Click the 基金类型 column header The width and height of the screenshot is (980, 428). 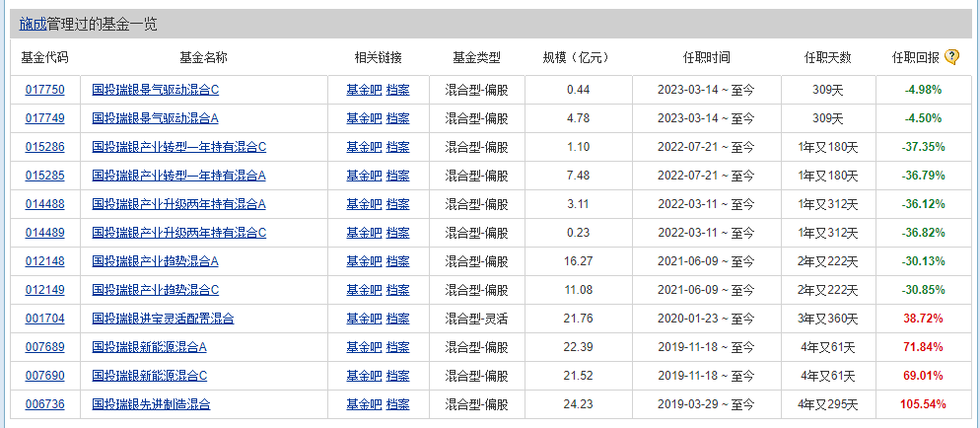pyautogui.click(x=476, y=57)
